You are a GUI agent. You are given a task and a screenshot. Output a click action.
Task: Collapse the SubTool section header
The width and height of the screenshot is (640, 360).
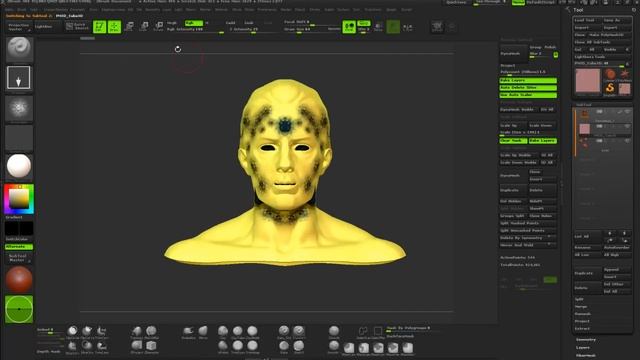click(x=584, y=104)
